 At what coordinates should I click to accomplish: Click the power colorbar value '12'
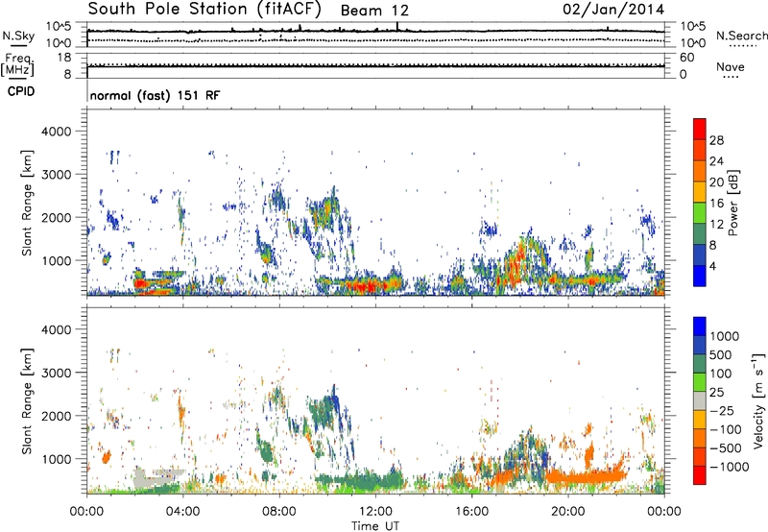[716, 225]
